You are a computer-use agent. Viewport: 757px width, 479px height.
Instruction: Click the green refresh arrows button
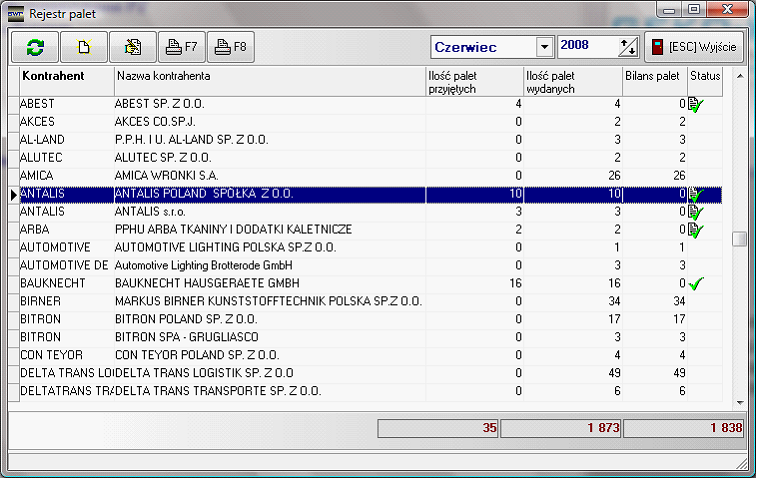click(35, 47)
